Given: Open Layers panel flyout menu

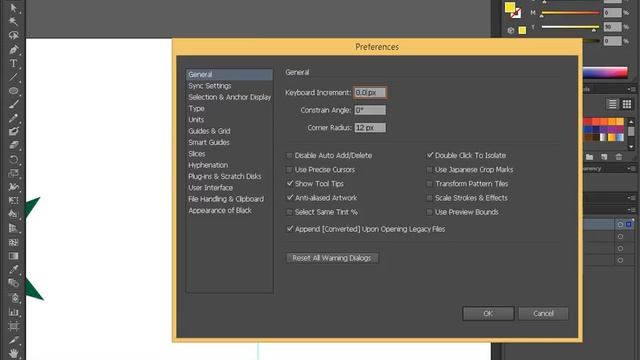Looking at the screenshot, I should [x=632, y=210].
